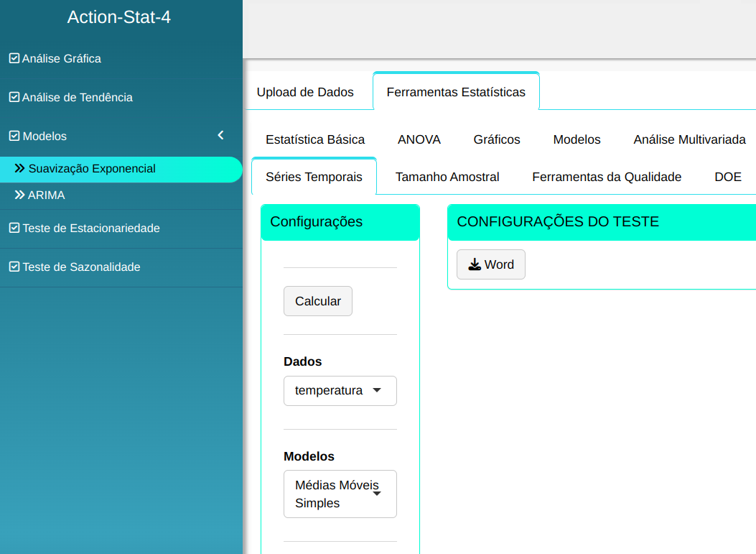Image resolution: width=756 pixels, height=554 pixels.
Task: Click the Modelos check icon in sidebar
Action: pos(14,136)
